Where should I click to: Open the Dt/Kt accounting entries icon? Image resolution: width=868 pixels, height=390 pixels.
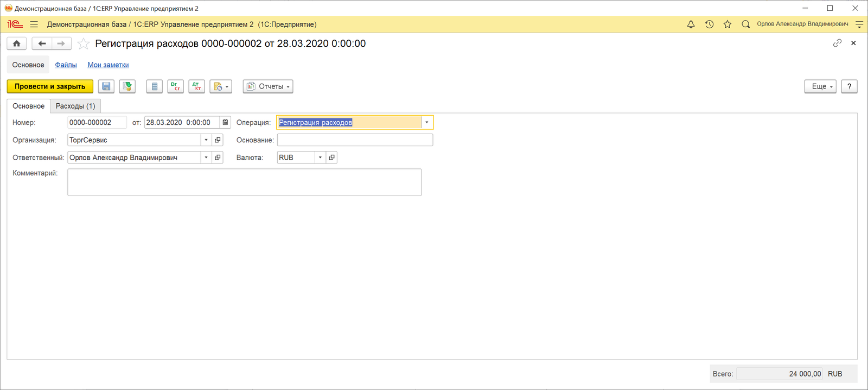(196, 86)
